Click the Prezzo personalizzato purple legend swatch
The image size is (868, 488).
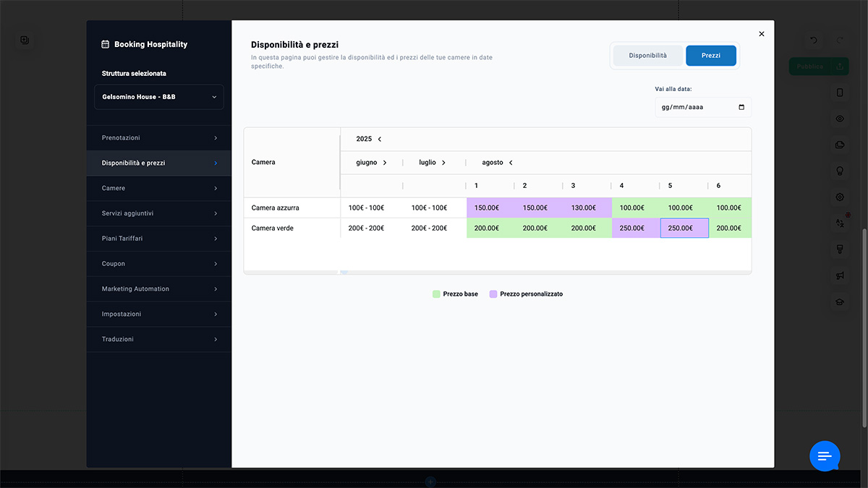[x=493, y=294]
